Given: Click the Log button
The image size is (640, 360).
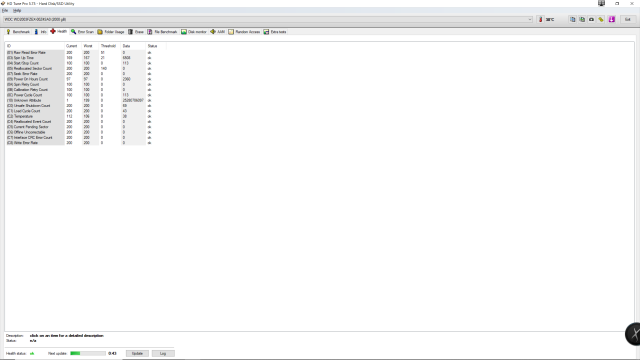Looking at the screenshot, I should point(163,353).
